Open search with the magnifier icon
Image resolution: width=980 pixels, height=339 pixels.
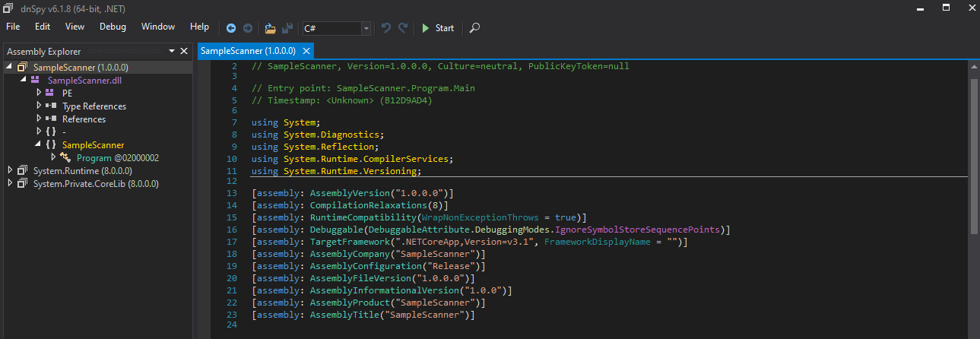(x=474, y=28)
